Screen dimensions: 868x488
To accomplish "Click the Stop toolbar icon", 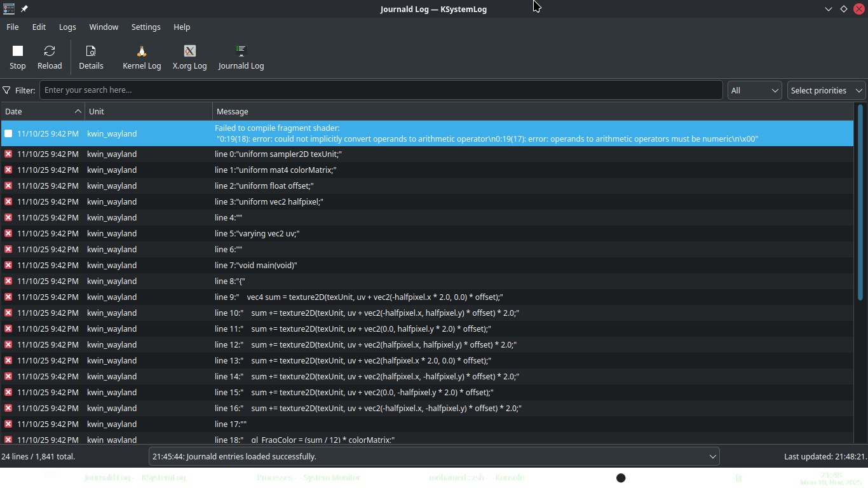I will [x=18, y=51].
